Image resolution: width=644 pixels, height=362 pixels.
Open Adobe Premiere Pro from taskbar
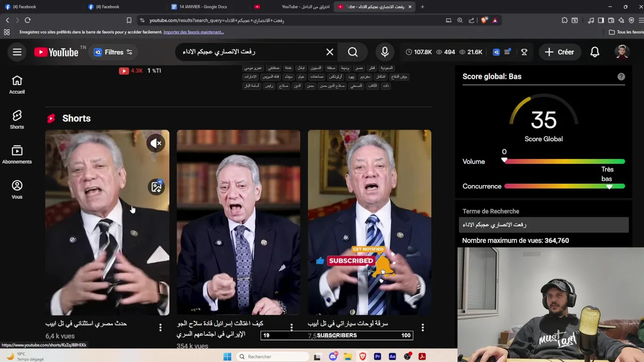point(377,356)
